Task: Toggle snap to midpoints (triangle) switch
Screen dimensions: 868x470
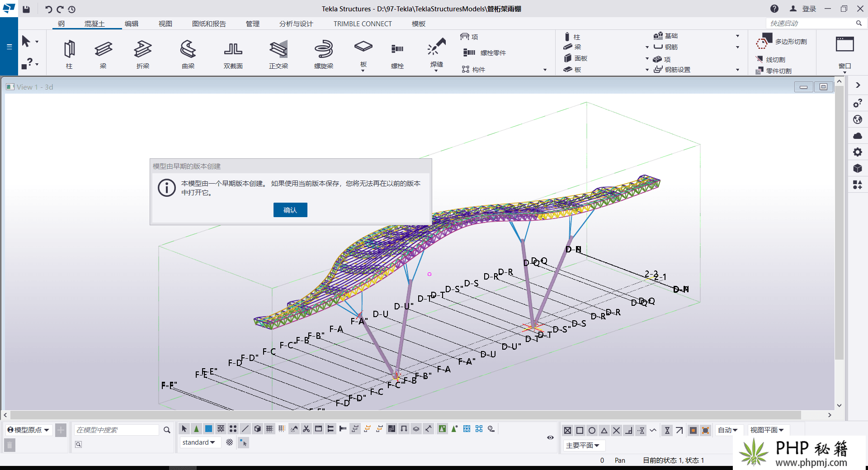Action: coord(604,430)
